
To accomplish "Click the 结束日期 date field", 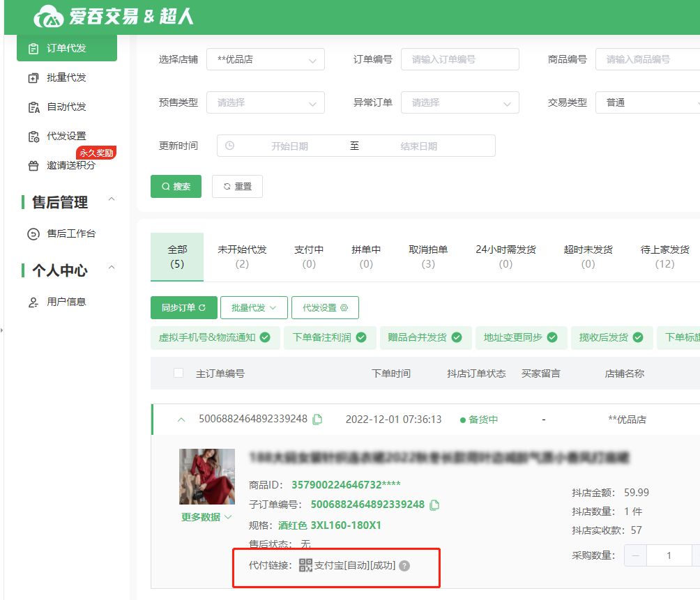I will tap(419, 146).
